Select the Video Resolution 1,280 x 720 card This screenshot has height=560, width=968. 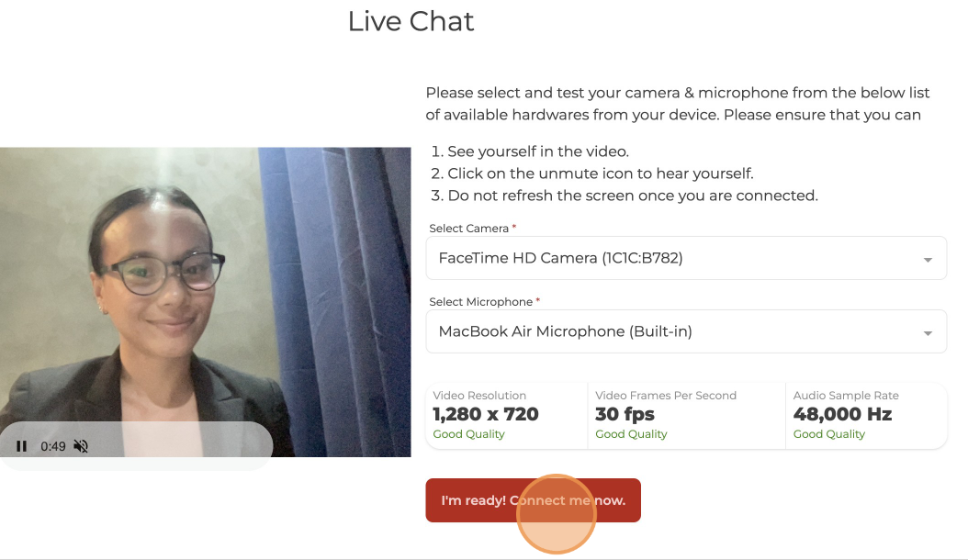(x=507, y=416)
